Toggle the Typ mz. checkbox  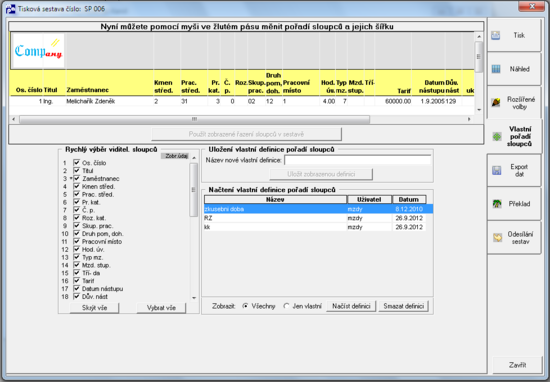76,257
